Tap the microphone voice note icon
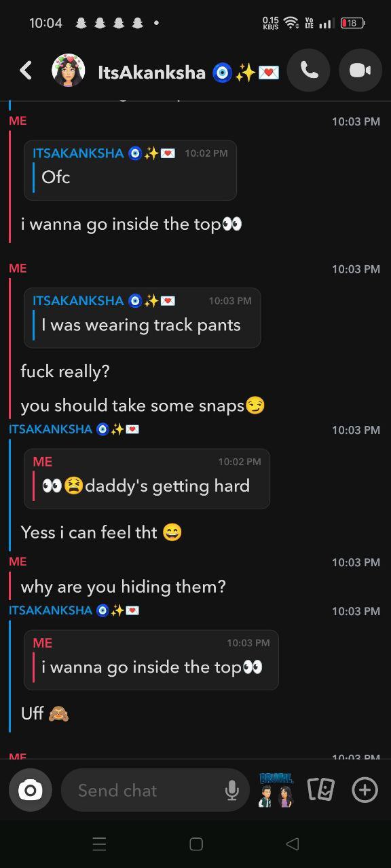391x868 pixels. pyautogui.click(x=231, y=790)
